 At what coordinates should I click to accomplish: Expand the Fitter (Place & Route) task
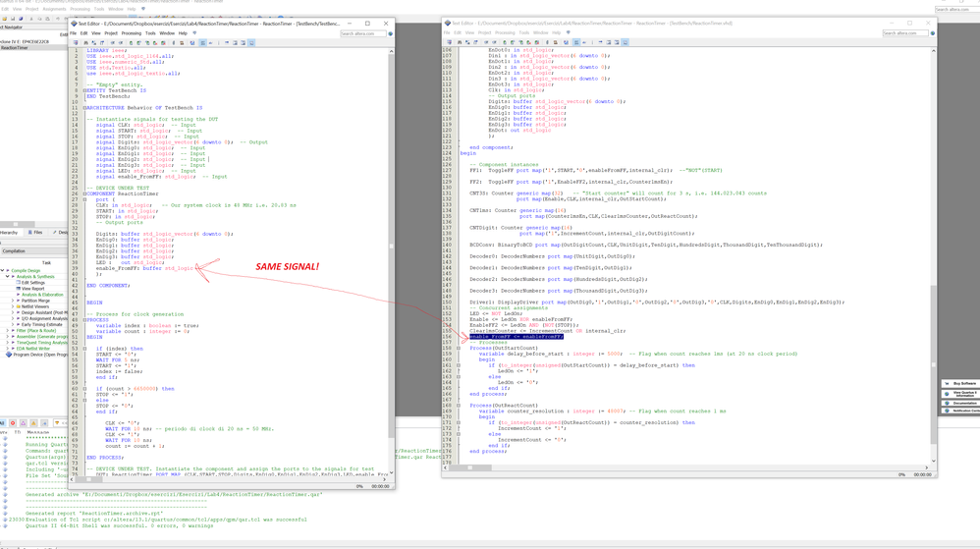tap(8, 331)
